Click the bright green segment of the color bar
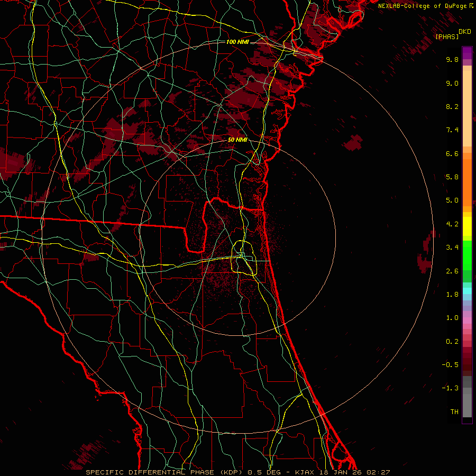This screenshot has width=476, height=476. (x=467, y=255)
